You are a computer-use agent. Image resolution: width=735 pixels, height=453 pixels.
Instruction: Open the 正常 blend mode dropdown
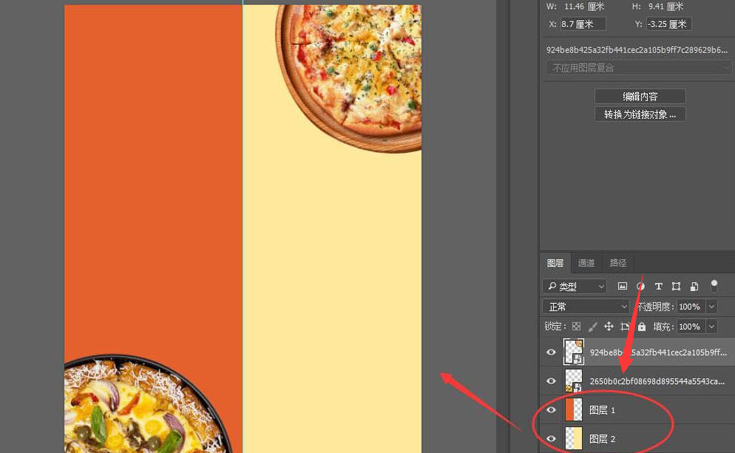[585, 307]
